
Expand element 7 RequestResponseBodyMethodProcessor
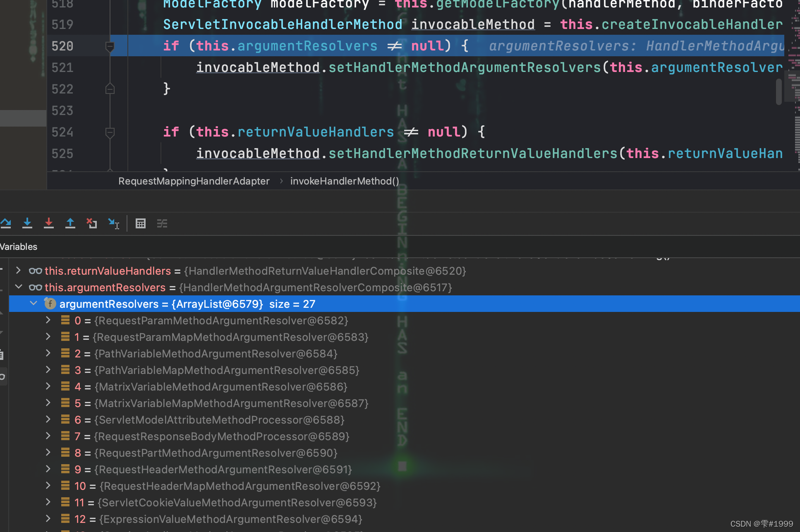[x=48, y=436]
